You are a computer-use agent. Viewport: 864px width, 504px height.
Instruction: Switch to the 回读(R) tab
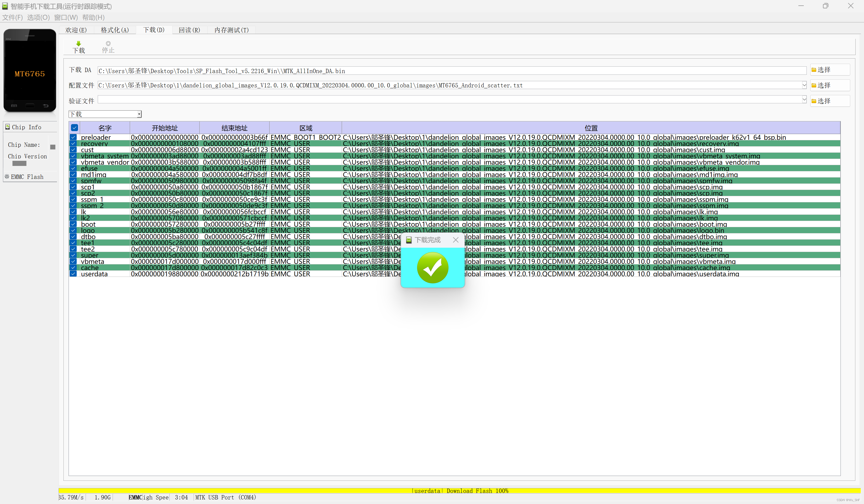click(189, 30)
